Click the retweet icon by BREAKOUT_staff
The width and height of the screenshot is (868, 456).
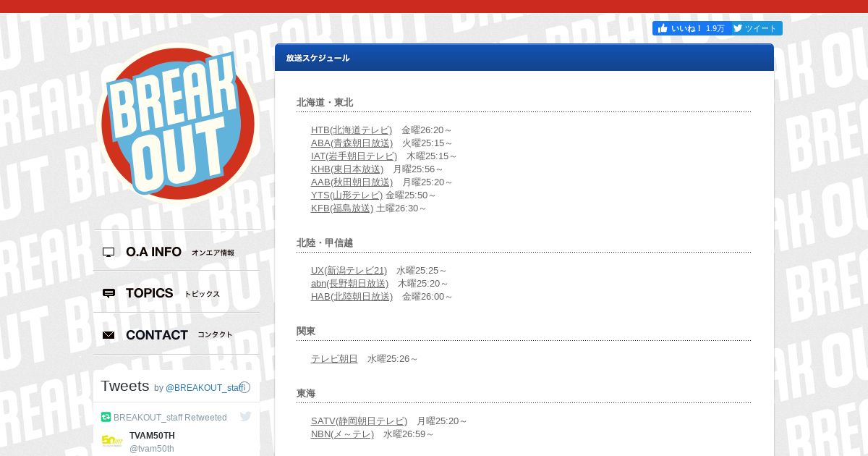click(x=106, y=417)
